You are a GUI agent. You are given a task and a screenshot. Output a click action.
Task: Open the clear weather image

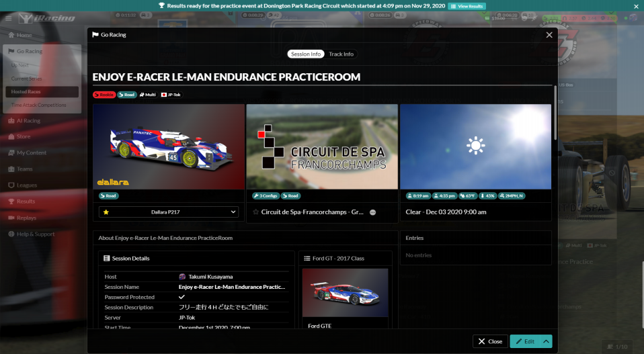(x=476, y=147)
